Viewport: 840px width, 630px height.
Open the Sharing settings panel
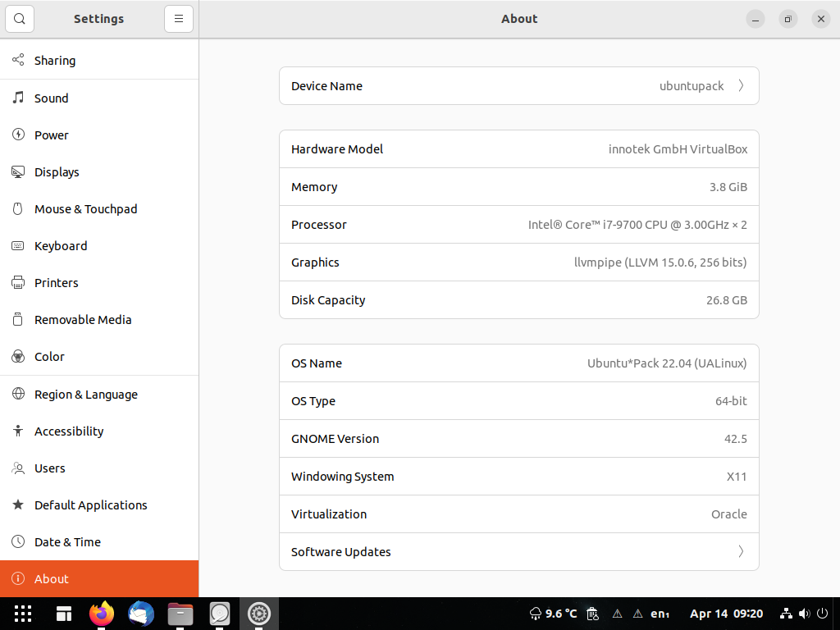tap(99, 61)
